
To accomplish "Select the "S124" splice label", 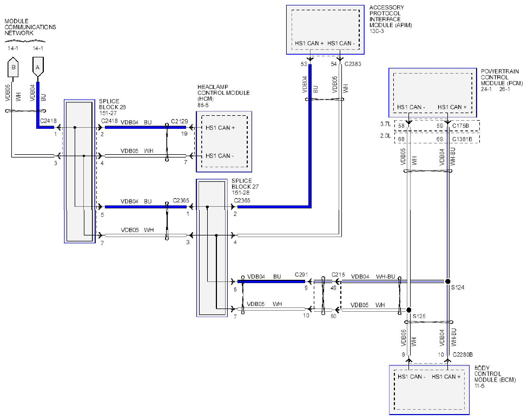I will click(458, 287).
